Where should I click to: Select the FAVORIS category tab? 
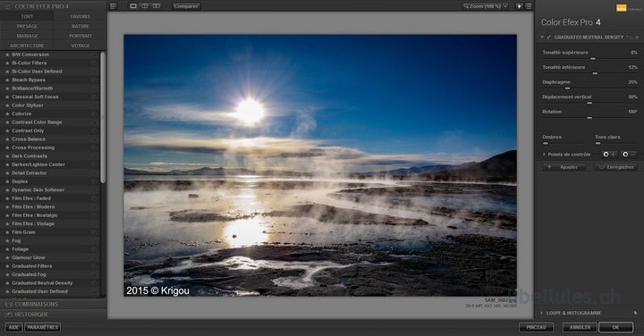pyautogui.click(x=80, y=16)
